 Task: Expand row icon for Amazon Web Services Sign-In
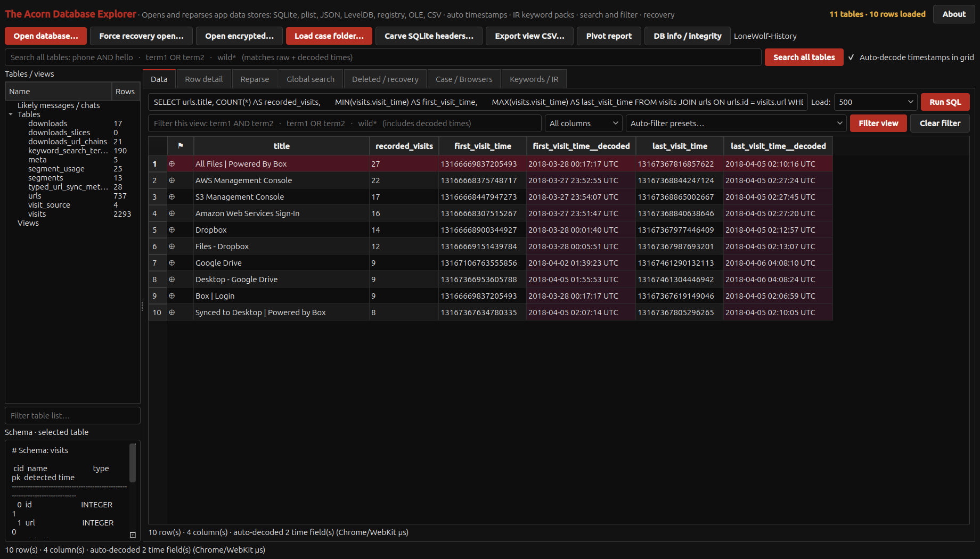tap(172, 213)
